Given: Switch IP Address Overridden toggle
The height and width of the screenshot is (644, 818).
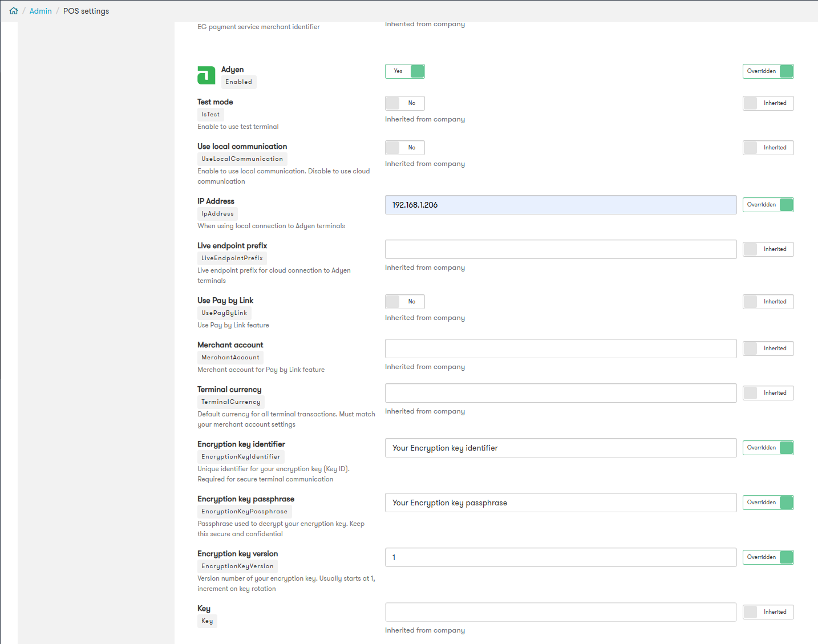Looking at the screenshot, I should pyautogui.click(x=768, y=205).
